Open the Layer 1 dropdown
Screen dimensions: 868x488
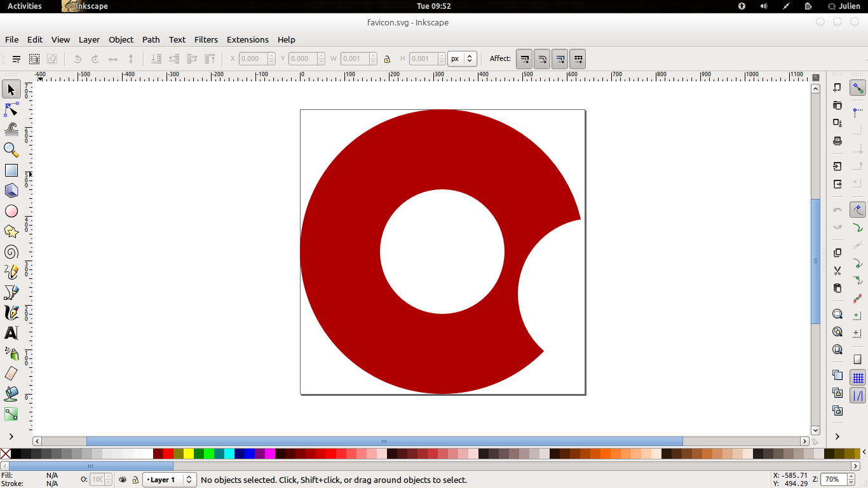pyautogui.click(x=170, y=480)
